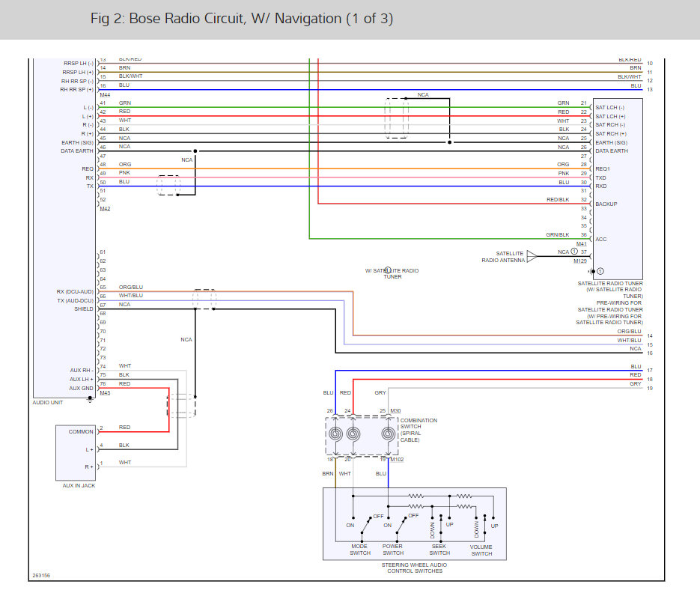This screenshot has height=608, width=700.
Task: Click the audio unit ground symbol
Action: coord(90,399)
